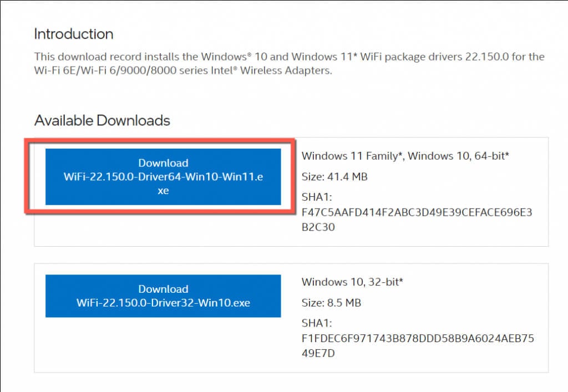Screen dimensions: 568x392
Task: Click the SHA1 label for 32-bit driver
Action: 315,324
